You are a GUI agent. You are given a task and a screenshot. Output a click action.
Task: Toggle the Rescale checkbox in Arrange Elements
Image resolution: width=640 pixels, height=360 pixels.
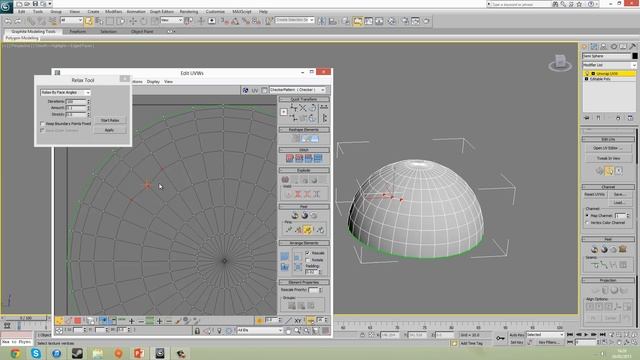click(x=308, y=253)
